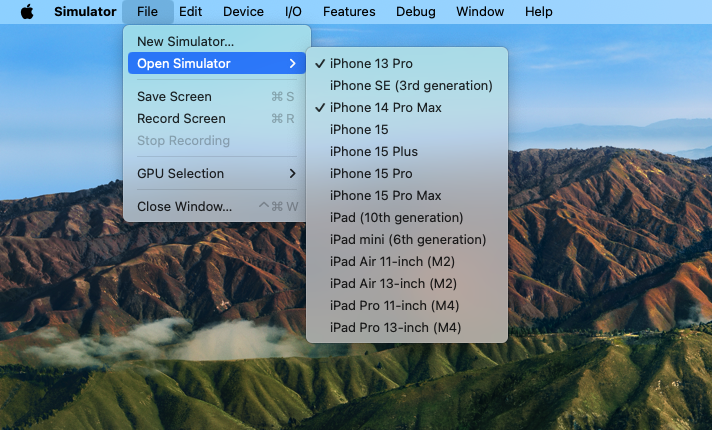The image size is (712, 430).
Task: Select Record Screen menu item
Action: pos(217,119)
